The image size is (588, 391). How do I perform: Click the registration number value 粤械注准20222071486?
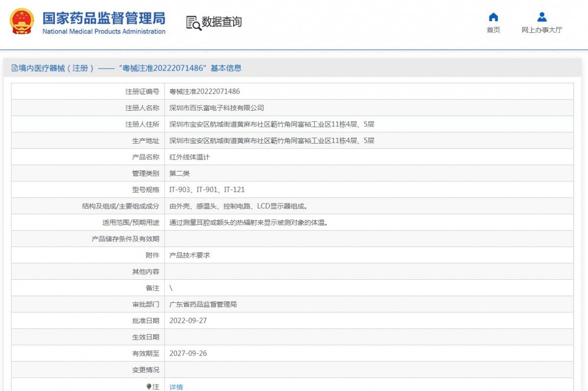(x=204, y=92)
